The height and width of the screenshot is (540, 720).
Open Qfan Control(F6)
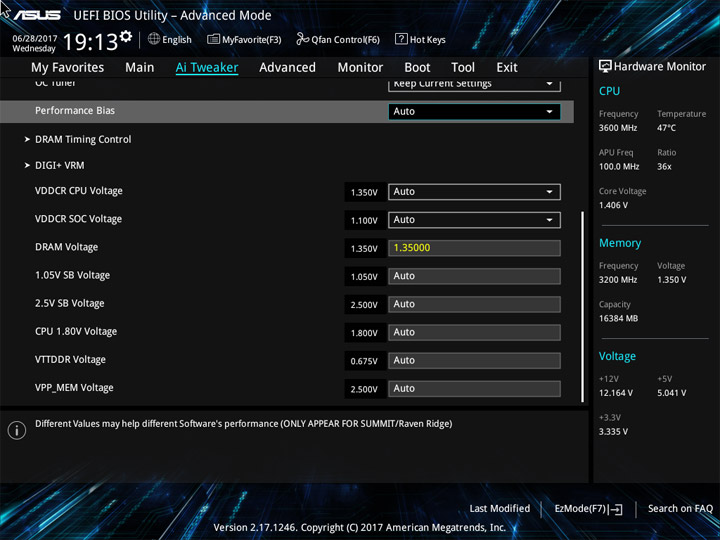click(338, 39)
